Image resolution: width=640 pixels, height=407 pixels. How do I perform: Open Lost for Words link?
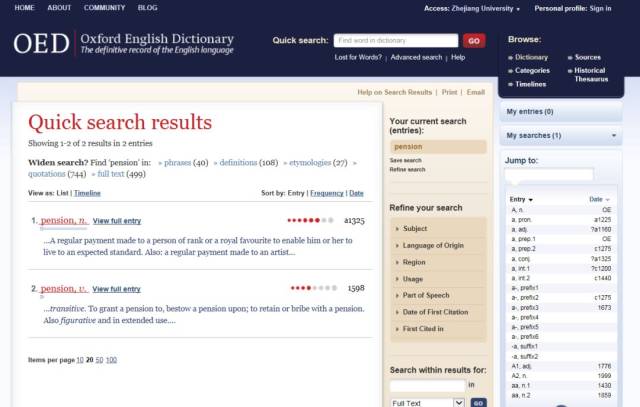pos(358,58)
